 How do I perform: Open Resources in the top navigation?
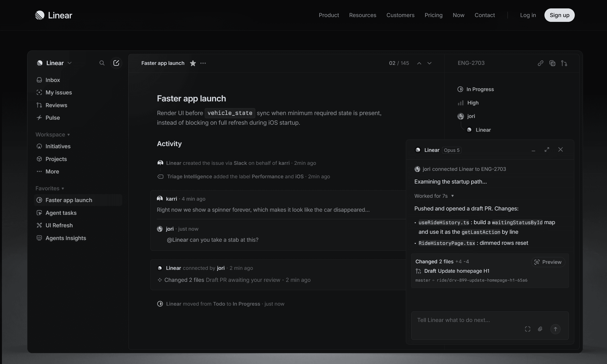(363, 15)
